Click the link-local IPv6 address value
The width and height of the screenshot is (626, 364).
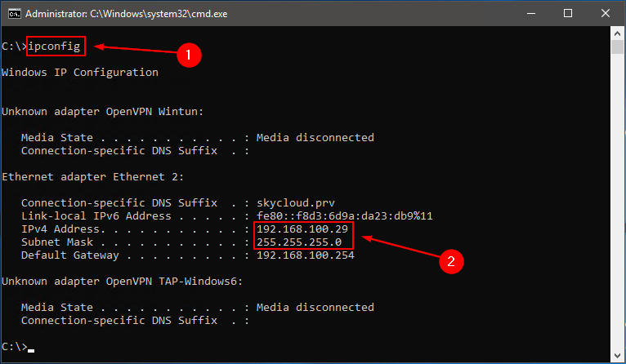tap(345, 216)
